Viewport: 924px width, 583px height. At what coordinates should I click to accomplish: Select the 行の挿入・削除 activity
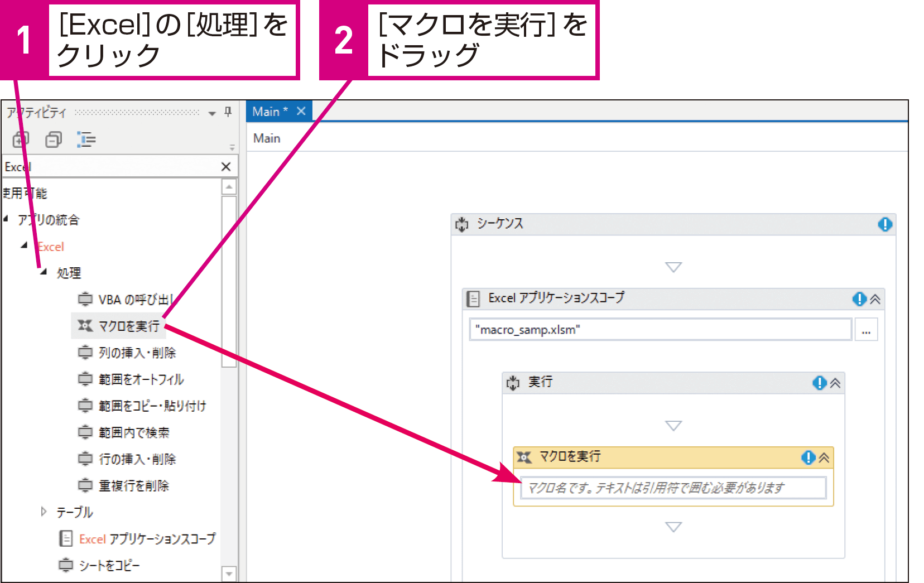137,459
